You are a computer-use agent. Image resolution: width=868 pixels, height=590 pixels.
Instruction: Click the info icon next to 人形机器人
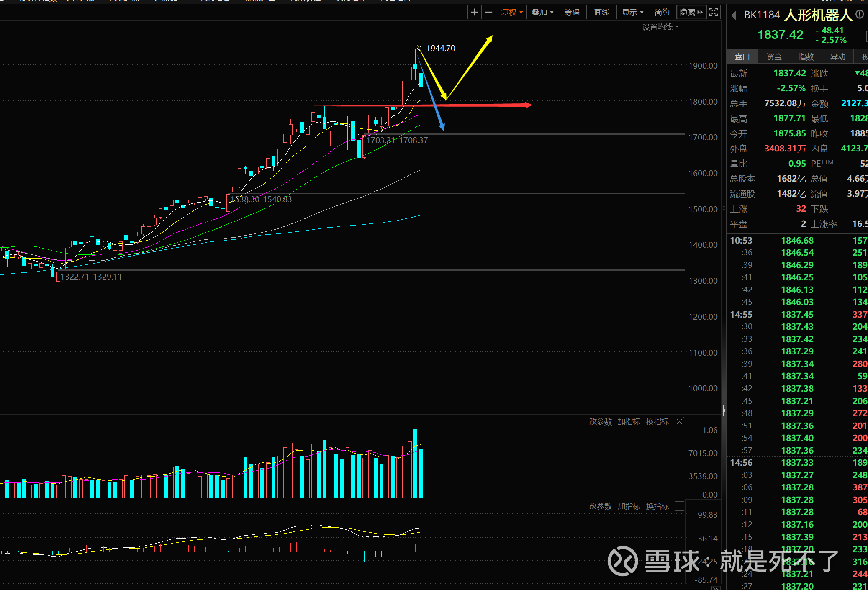pyautogui.click(x=860, y=15)
